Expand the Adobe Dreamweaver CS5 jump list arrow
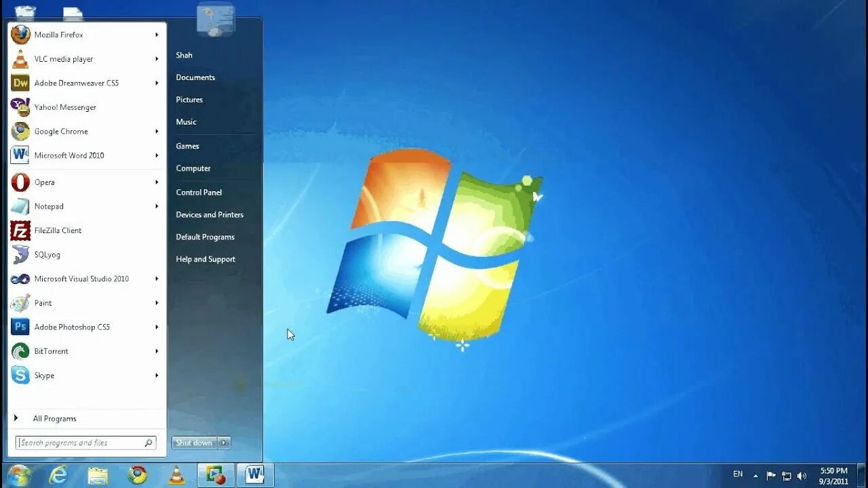 click(157, 83)
